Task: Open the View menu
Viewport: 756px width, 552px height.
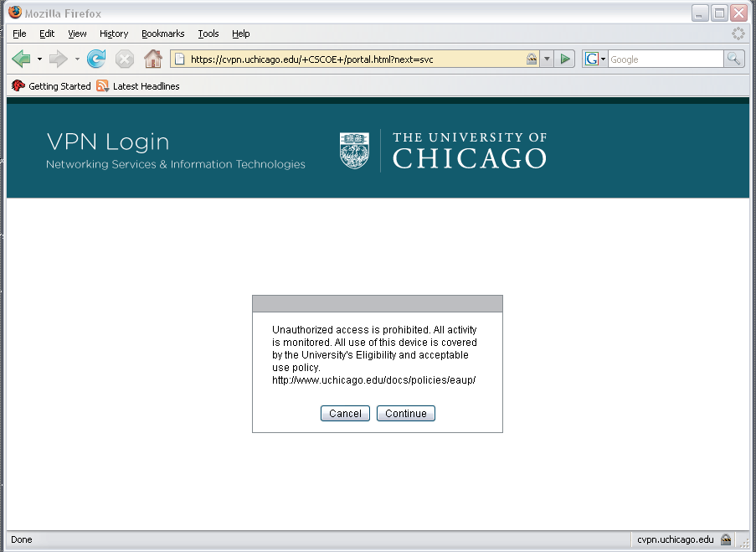Action: [x=77, y=34]
